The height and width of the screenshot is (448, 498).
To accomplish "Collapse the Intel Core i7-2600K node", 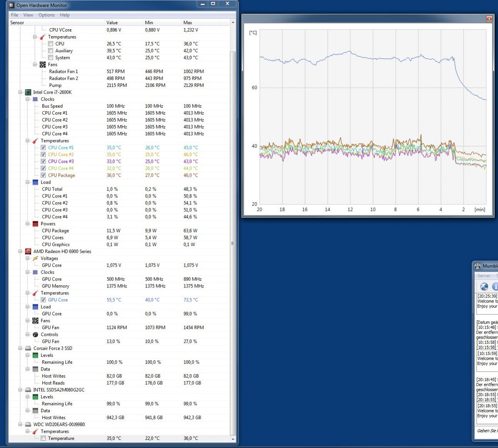I will [x=20, y=92].
